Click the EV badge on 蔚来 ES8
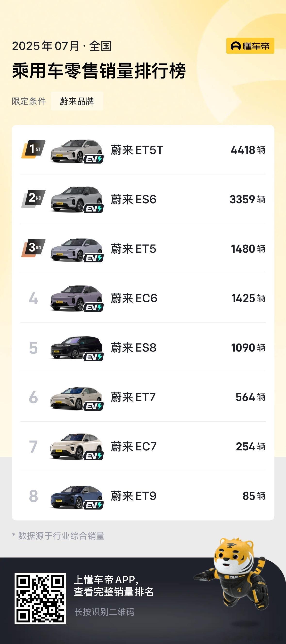The image size is (286, 644). pos(94,357)
